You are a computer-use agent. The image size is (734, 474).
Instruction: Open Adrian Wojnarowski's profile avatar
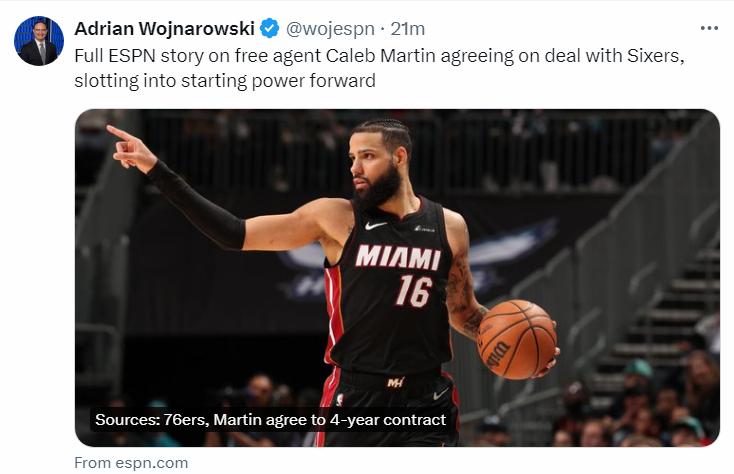click(39, 41)
